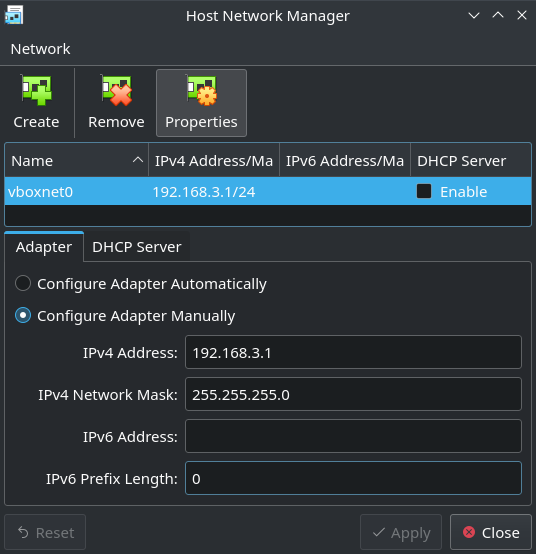Select Configure Adapter Manually
Viewport: 536px width, 554px height.
point(125,316)
